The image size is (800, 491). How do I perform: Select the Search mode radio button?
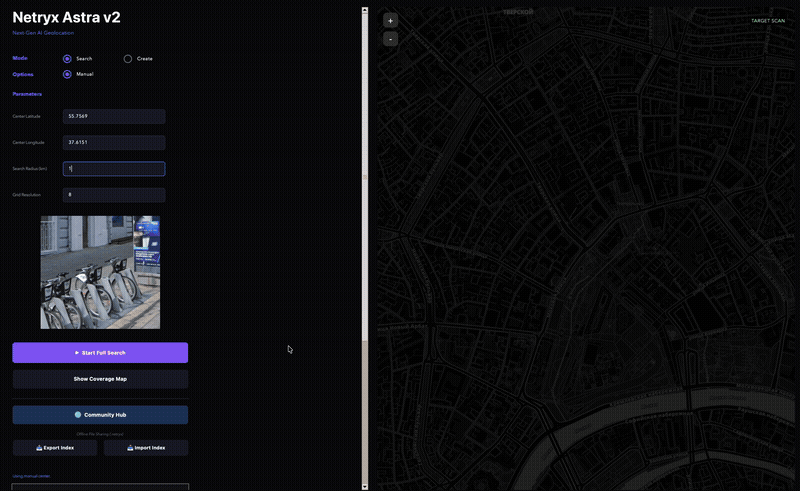pos(67,59)
